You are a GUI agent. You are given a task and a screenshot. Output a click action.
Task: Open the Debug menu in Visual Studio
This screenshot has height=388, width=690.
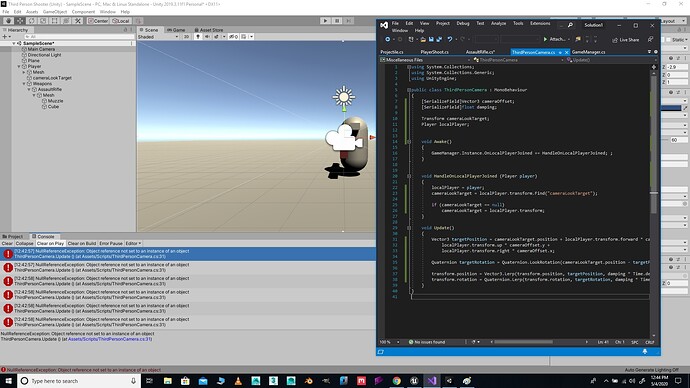tap(462, 23)
